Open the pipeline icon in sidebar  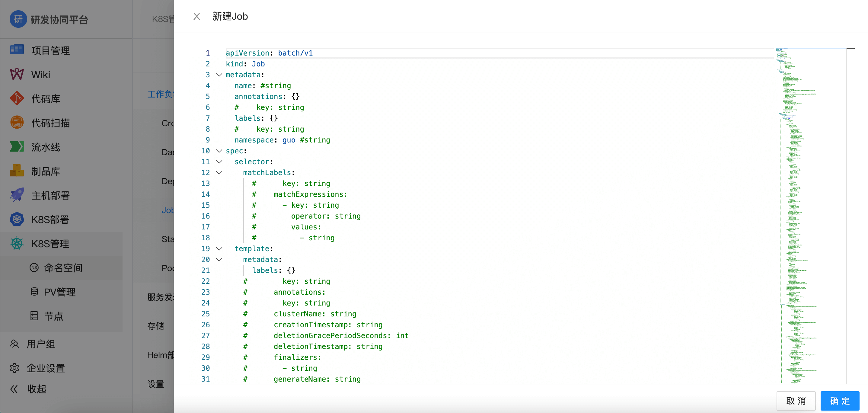point(17,147)
